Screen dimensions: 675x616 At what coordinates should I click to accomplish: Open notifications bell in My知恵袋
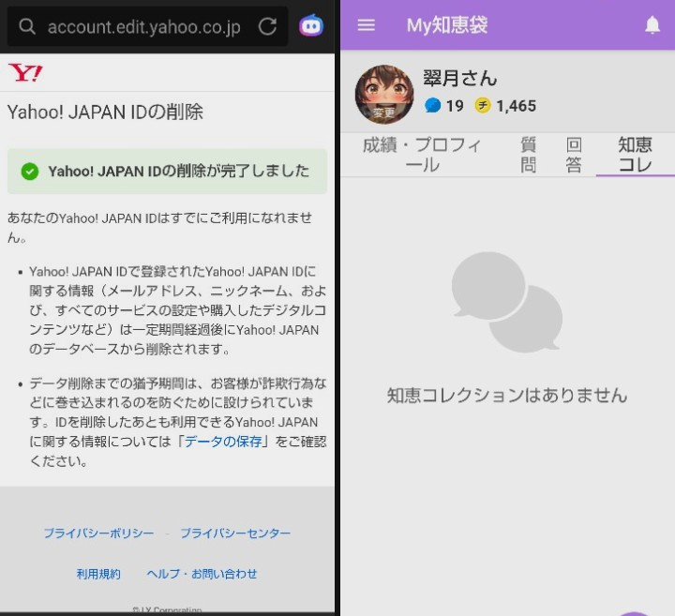(x=652, y=25)
